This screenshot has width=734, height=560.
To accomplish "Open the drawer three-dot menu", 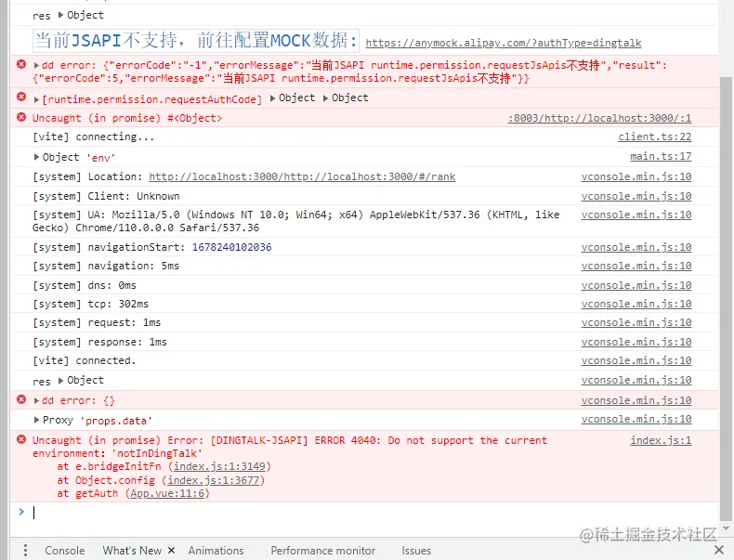I will (x=25, y=550).
